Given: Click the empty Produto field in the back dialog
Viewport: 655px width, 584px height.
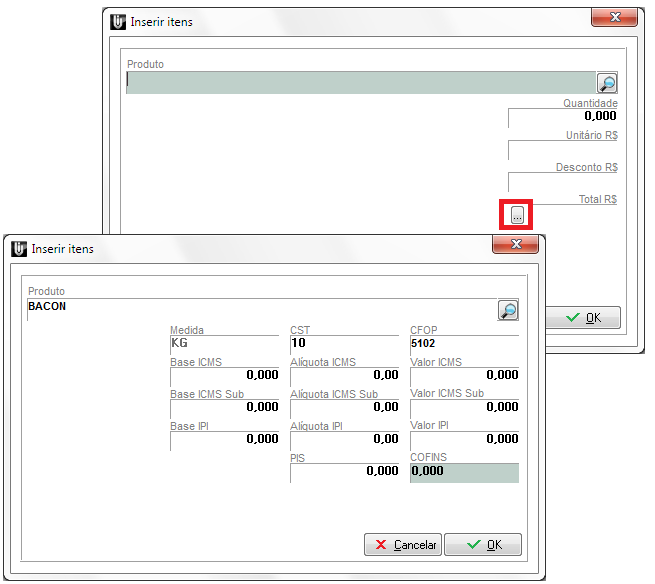Looking at the screenshot, I should (360, 83).
